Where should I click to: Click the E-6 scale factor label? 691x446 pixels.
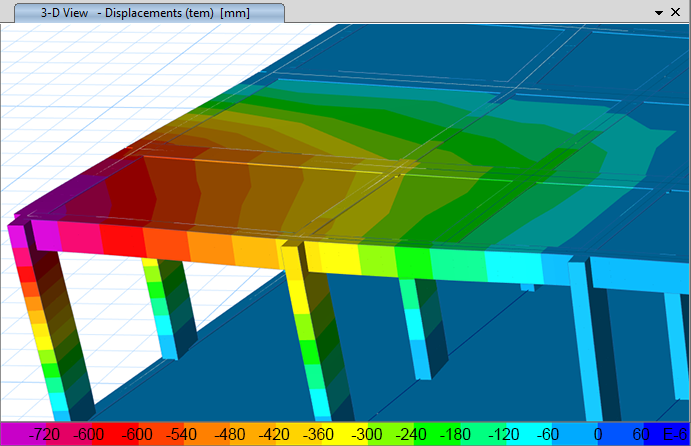point(677,434)
